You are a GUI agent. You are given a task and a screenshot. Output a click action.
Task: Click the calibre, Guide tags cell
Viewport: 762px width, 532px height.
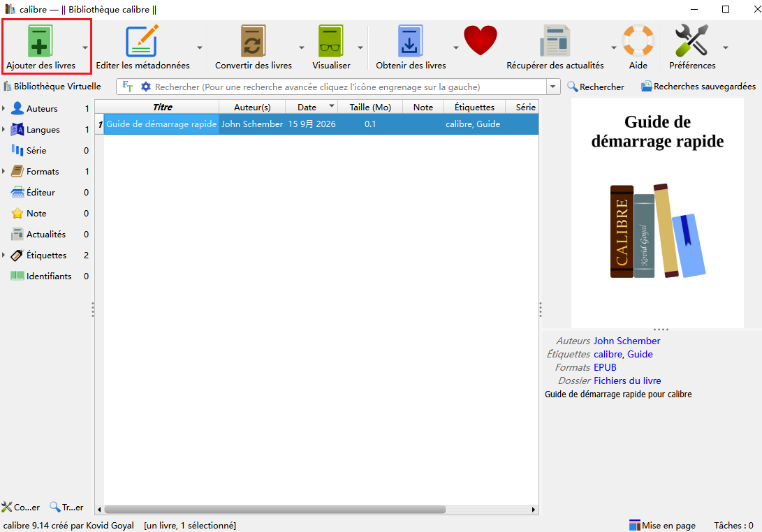473,124
